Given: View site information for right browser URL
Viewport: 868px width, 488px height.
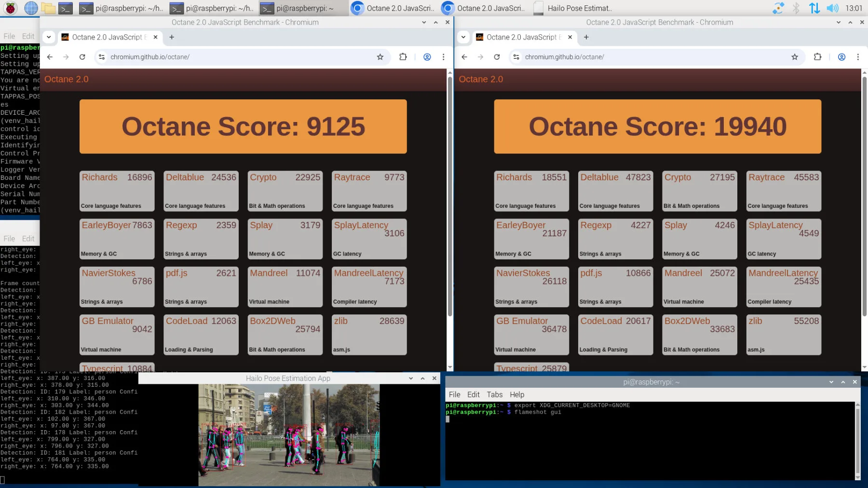Looking at the screenshot, I should 516,57.
